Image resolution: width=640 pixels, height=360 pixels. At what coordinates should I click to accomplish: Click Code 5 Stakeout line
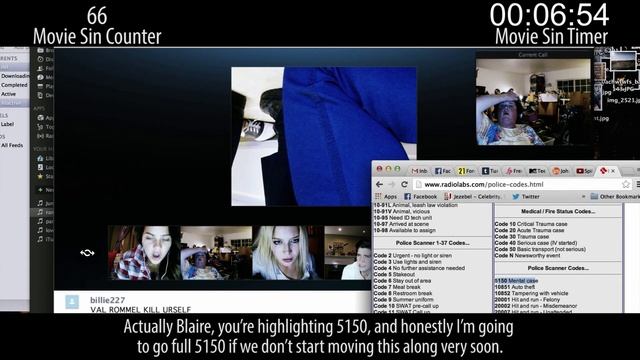tap(394, 274)
